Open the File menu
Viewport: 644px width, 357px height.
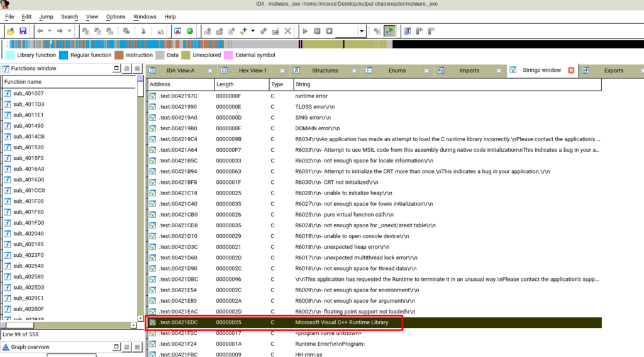tap(9, 17)
